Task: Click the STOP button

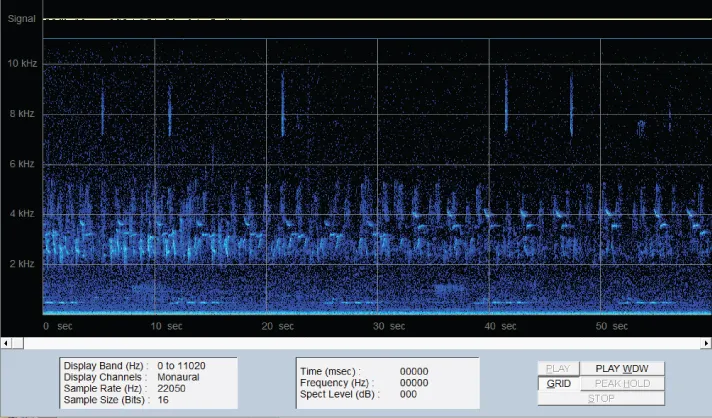Action: (x=601, y=398)
